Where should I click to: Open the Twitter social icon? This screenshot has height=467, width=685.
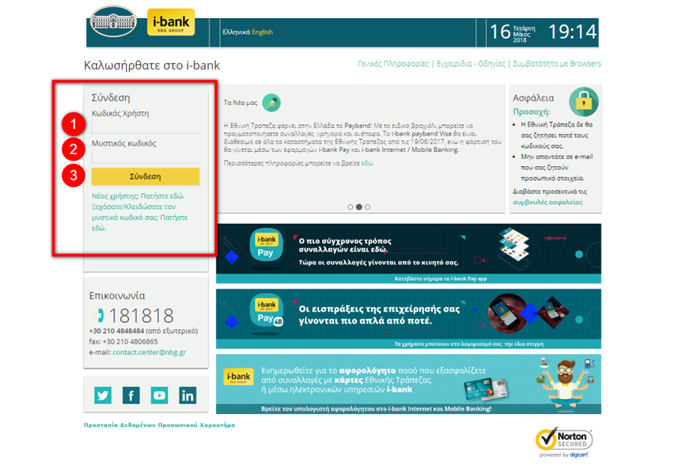[x=102, y=396]
